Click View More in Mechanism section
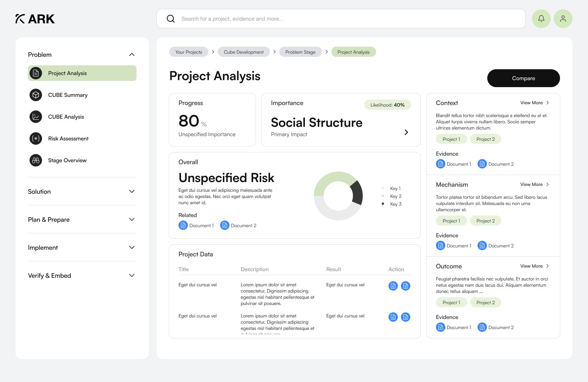The height and width of the screenshot is (382, 588). pos(535,184)
